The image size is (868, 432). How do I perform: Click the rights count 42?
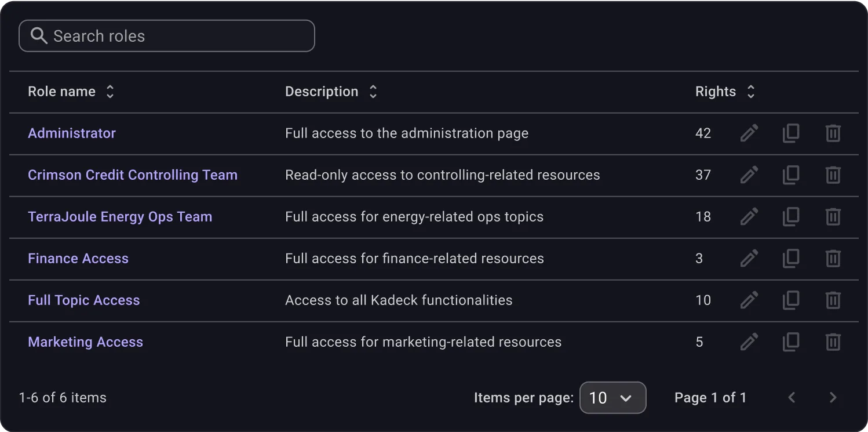pos(703,133)
